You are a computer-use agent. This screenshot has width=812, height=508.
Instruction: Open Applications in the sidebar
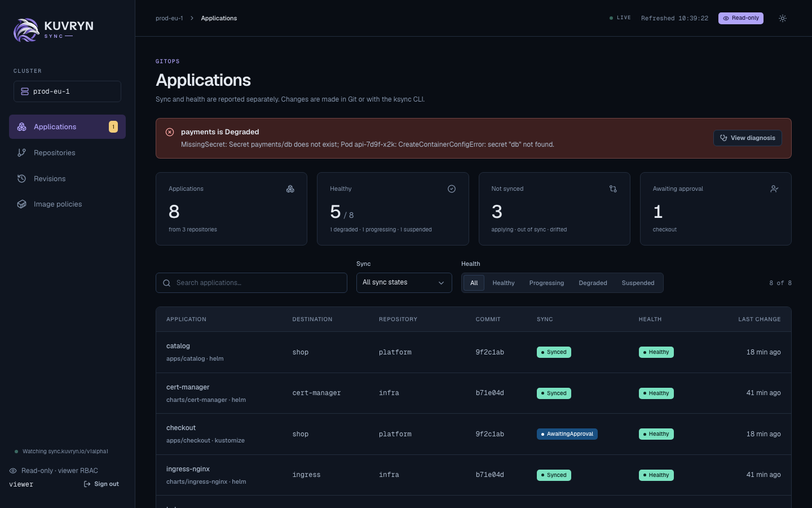click(x=67, y=127)
